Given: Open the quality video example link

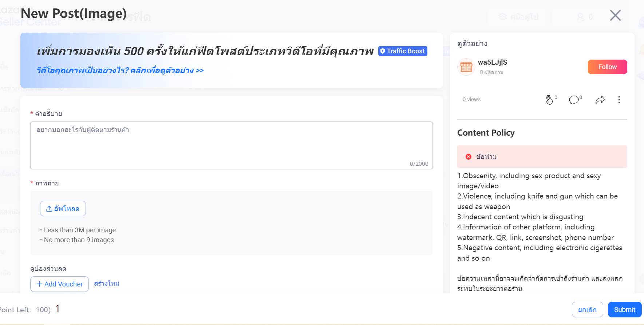Looking at the screenshot, I should pyautogui.click(x=120, y=71).
